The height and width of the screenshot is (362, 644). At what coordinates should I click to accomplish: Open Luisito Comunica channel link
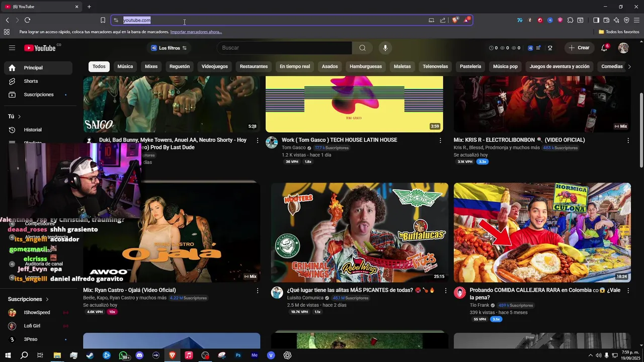(x=305, y=298)
